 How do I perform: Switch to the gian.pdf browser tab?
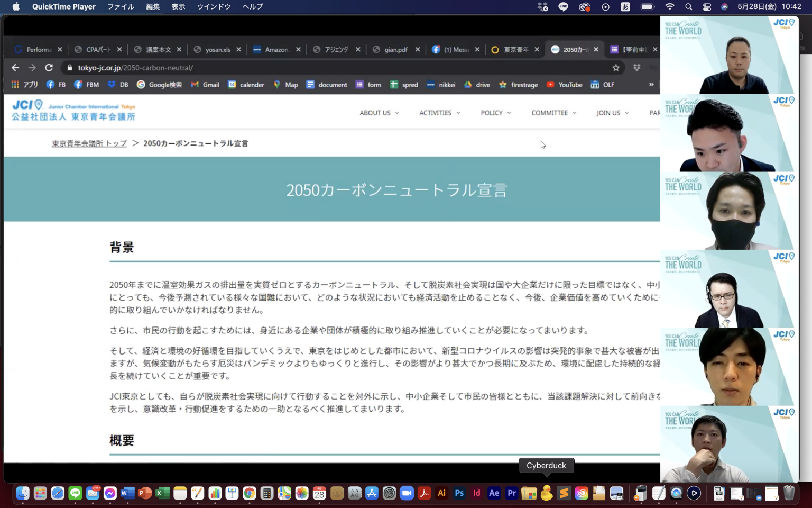395,49
